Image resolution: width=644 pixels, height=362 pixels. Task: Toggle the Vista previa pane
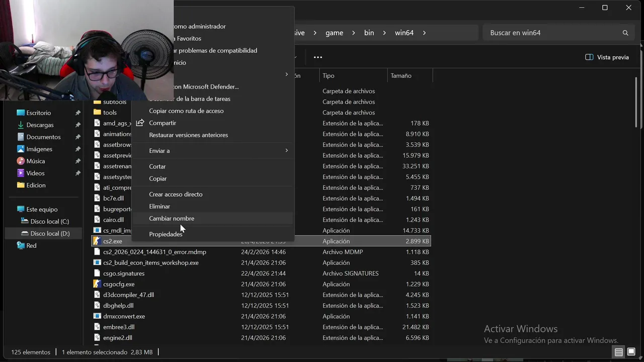point(607,57)
